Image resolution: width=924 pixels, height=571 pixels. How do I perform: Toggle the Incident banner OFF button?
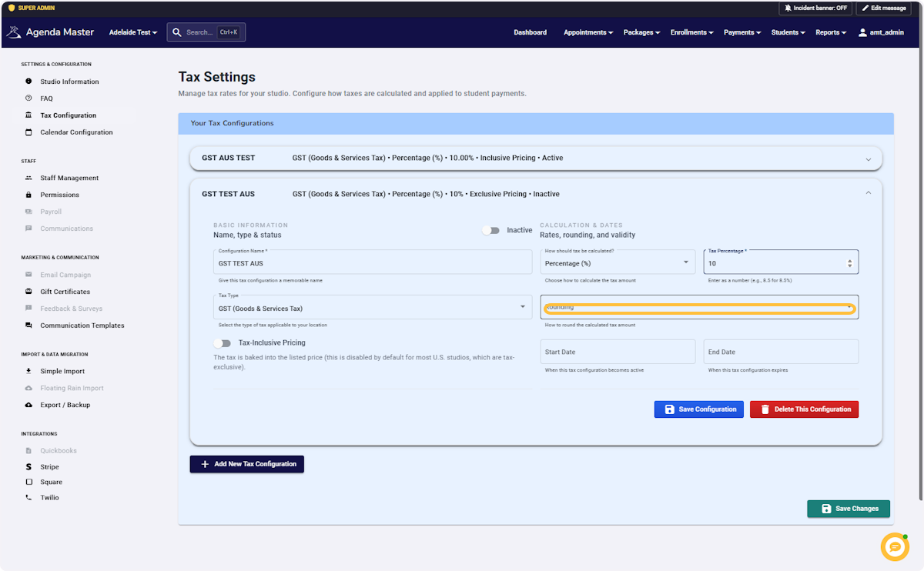pos(815,8)
